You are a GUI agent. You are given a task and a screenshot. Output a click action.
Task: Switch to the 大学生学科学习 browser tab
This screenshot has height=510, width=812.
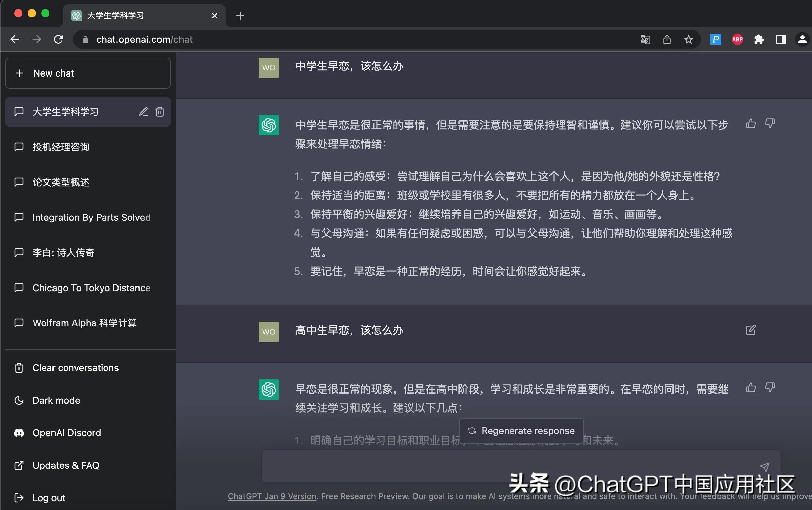point(115,15)
